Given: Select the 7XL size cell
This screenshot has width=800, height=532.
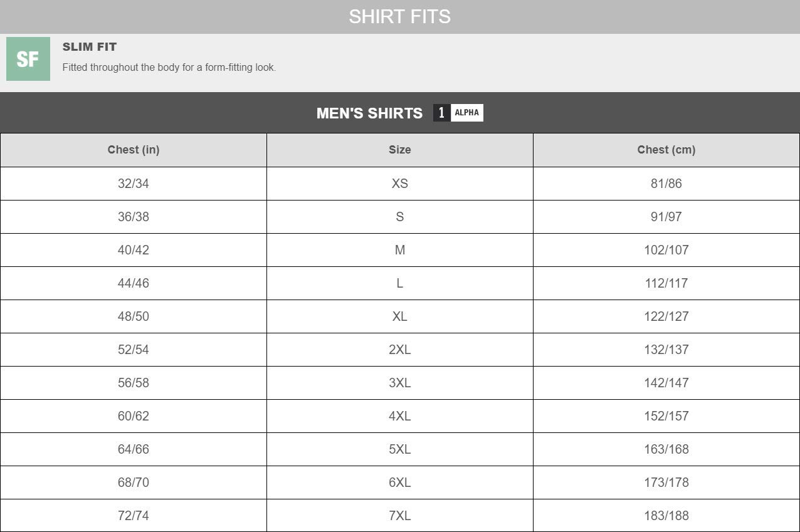Looking at the screenshot, I should [x=400, y=516].
